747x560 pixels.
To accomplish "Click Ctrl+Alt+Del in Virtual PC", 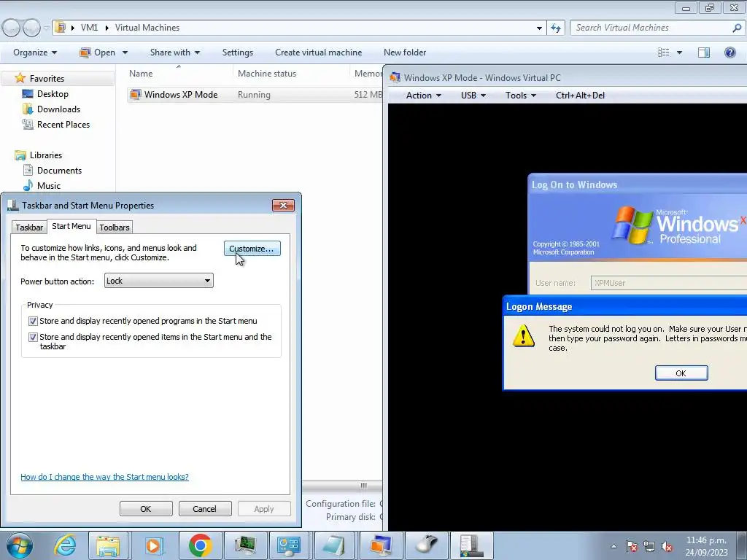I will tap(580, 96).
